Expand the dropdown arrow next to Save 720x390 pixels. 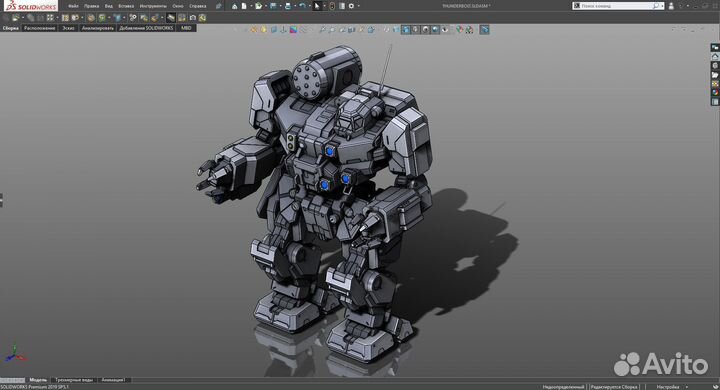coord(280,6)
